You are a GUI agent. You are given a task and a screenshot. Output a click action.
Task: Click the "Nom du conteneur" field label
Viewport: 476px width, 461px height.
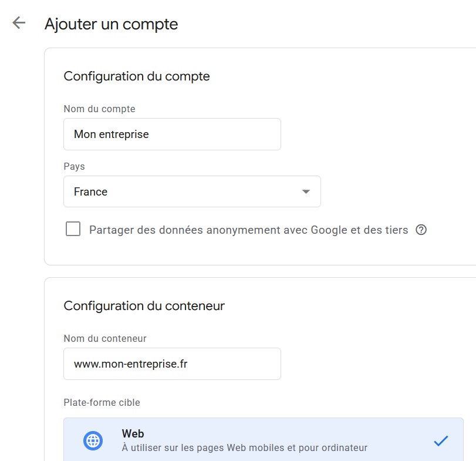(105, 338)
